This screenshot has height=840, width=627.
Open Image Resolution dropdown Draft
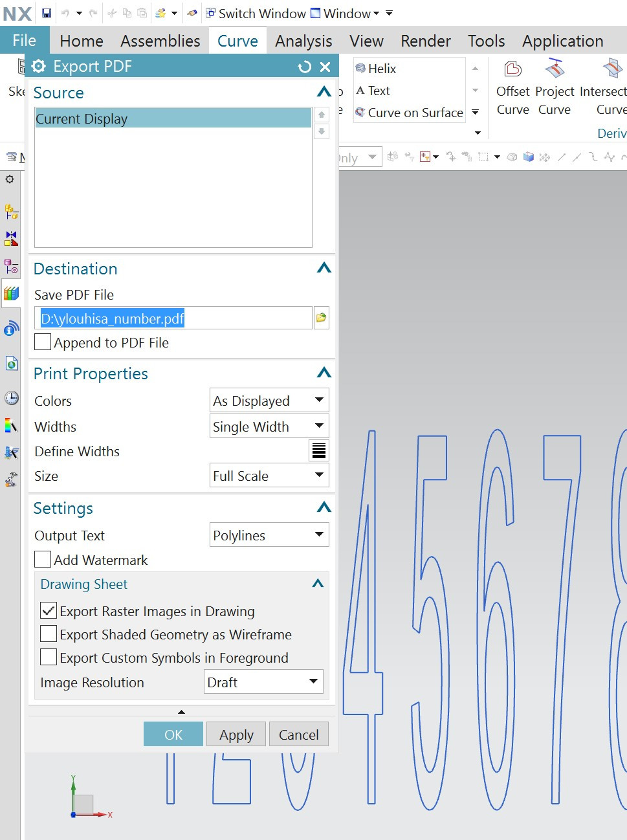(263, 682)
